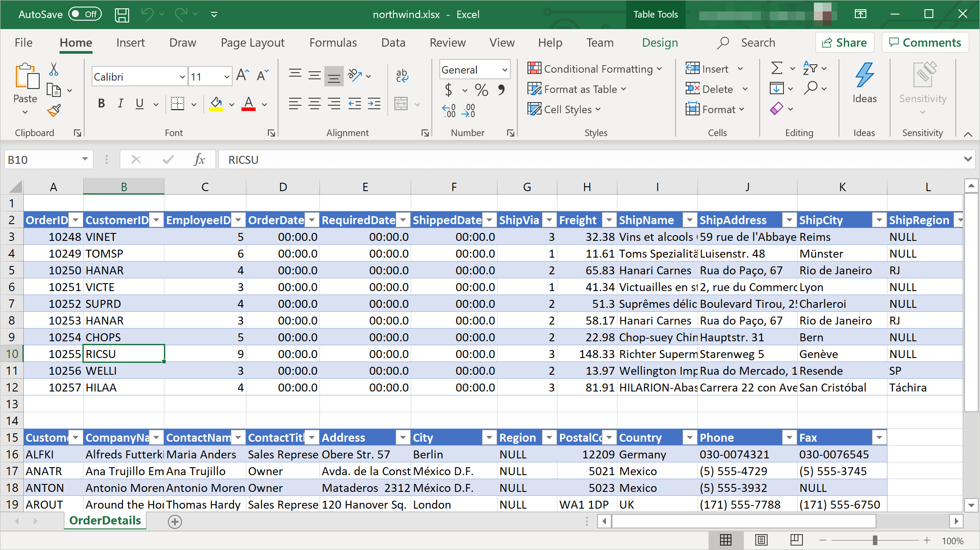980x550 pixels.
Task: Click the Cut scissors icon
Action: [54, 69]
